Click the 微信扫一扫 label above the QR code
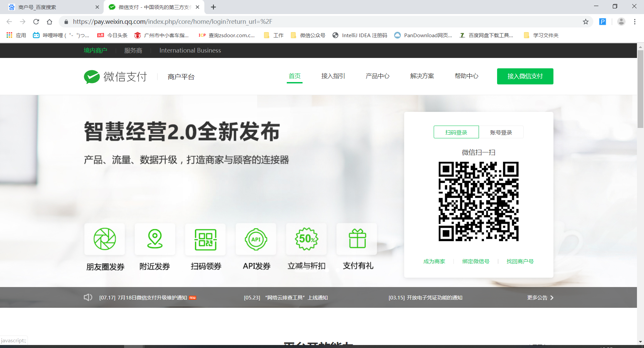This screenshot has height=348, width=644. pos(479,152)
